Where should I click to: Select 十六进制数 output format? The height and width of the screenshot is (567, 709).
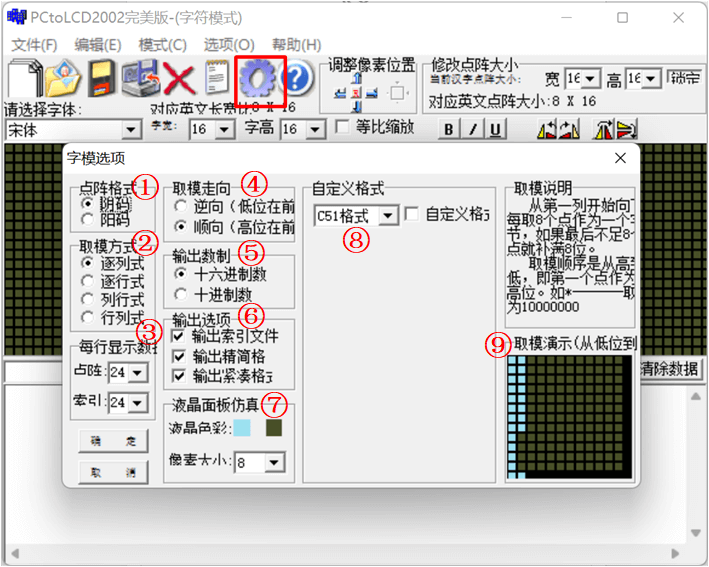click(x=181, y=274)
